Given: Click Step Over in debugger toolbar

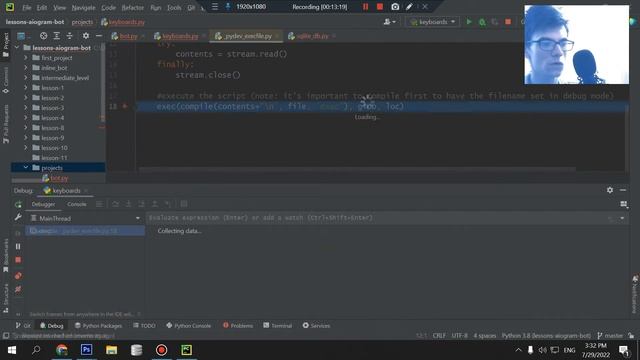Looking at the screenshot, I should coord(116,204).
